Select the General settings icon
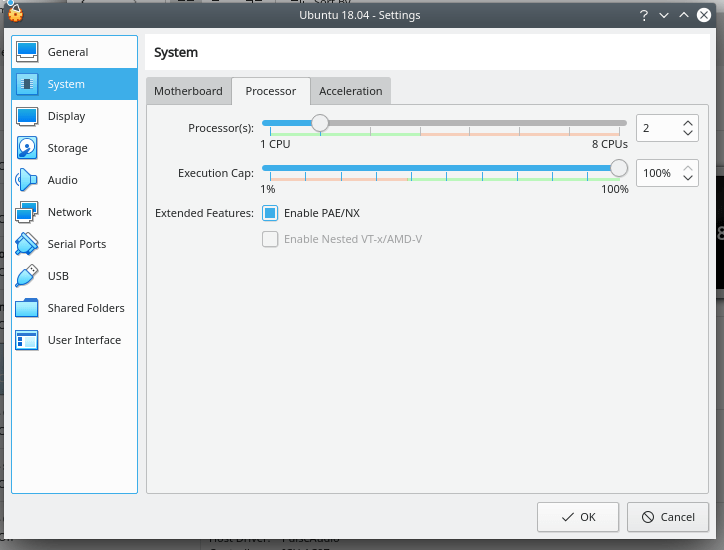724x550 pixels. pyautogui.click(x=27, y=52)
